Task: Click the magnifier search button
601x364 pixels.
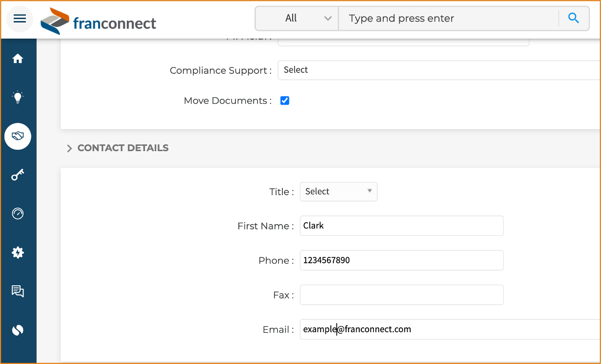Action: (574, 19)
